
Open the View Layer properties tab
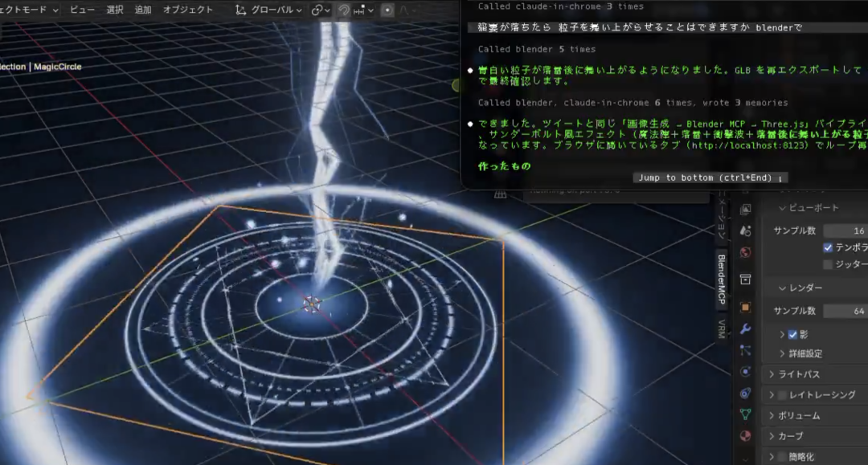(x=746, y=209)
